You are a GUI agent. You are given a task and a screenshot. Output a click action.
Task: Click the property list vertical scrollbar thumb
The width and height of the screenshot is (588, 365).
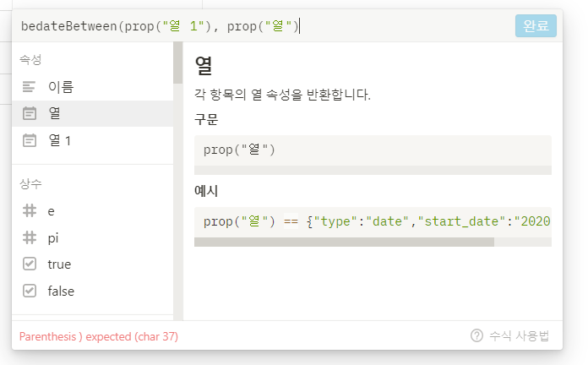pyautogui.click(x=177, y=63)
